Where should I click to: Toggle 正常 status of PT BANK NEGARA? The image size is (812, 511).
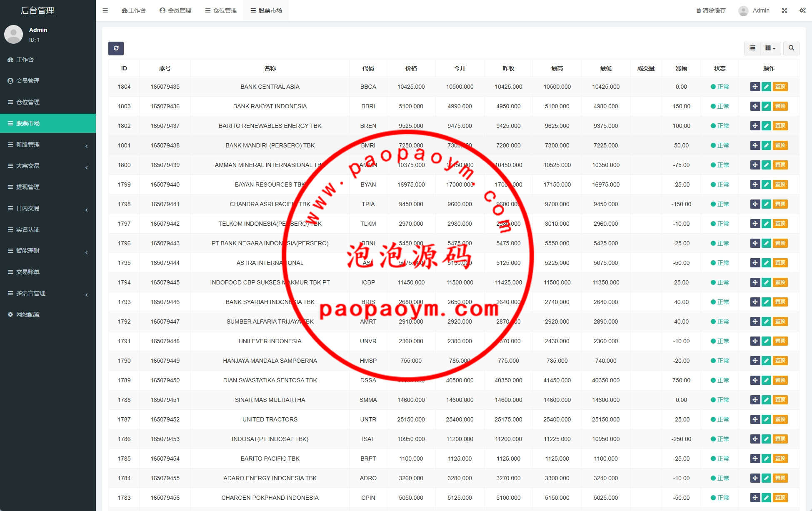pos(720,243)
